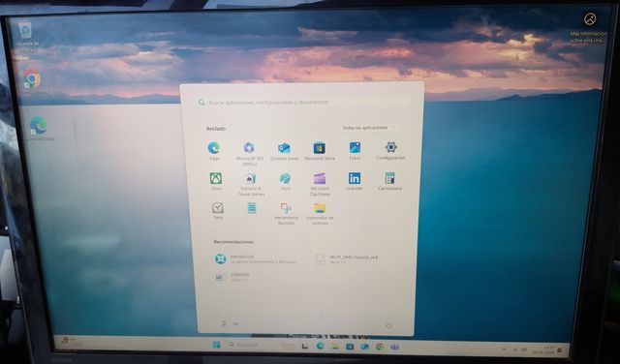
Task: Click the Start menu search field
Action: click(x=303, y=103)
